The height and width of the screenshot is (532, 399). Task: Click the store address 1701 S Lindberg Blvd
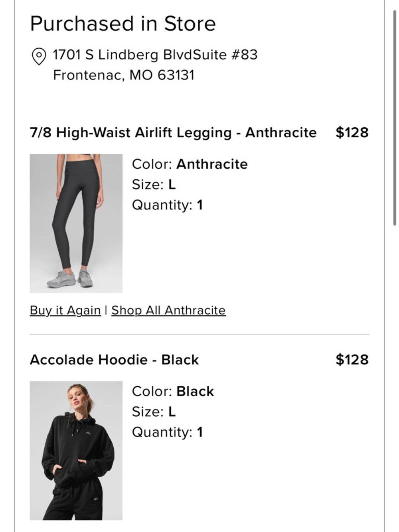156,55
